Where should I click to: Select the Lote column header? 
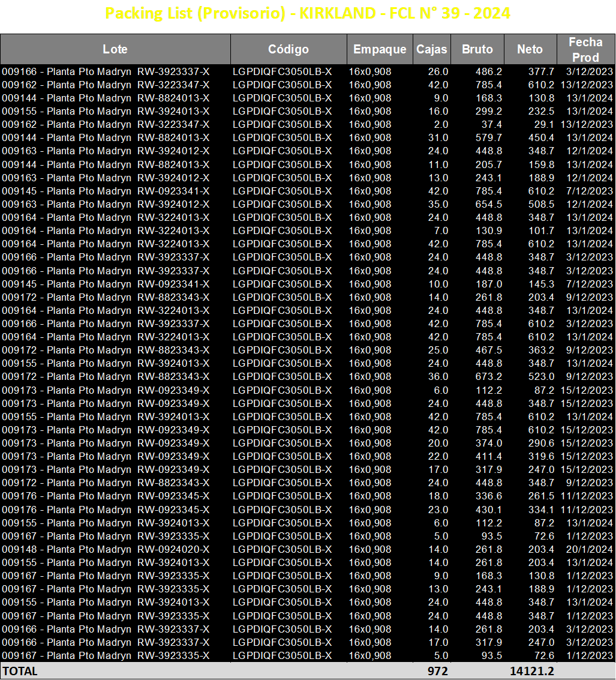point(115,49)
